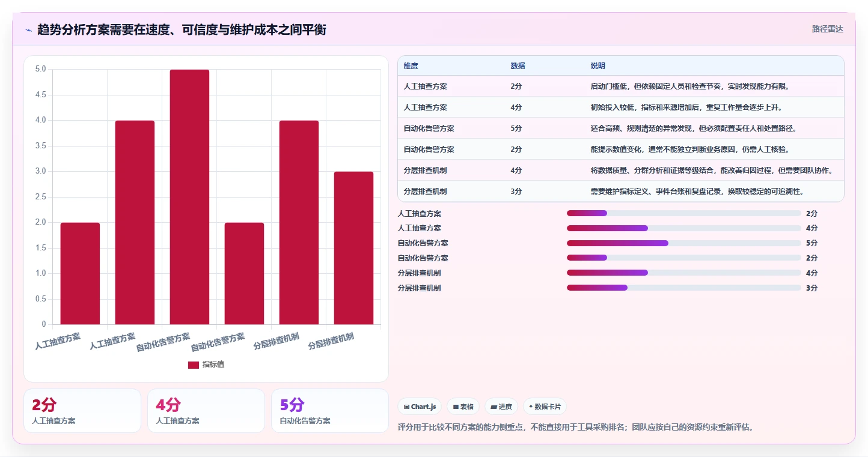This screenshot has width=868, height=457.
Task: Click the description starting with 适合高频
Action: pyautogui.click(x=694, y=128)
